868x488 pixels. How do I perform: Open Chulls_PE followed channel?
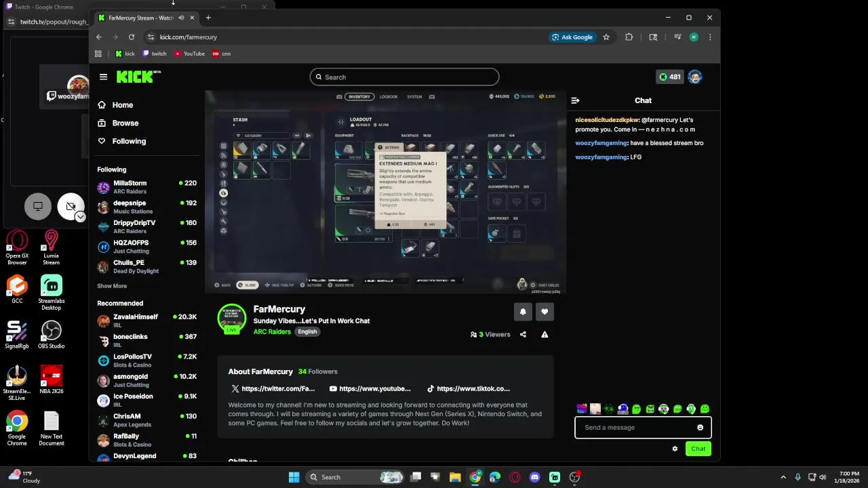(x=146, y=266)
